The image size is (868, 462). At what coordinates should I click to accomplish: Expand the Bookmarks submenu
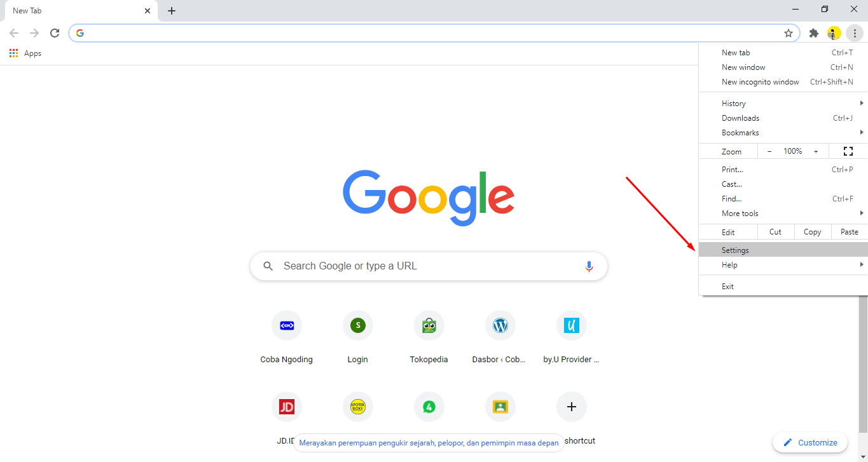[783, 133]
